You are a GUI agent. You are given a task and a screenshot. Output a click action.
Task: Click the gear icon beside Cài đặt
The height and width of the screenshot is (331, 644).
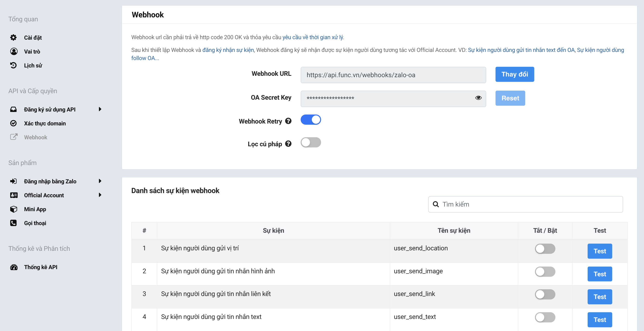[x=13, y=38]
